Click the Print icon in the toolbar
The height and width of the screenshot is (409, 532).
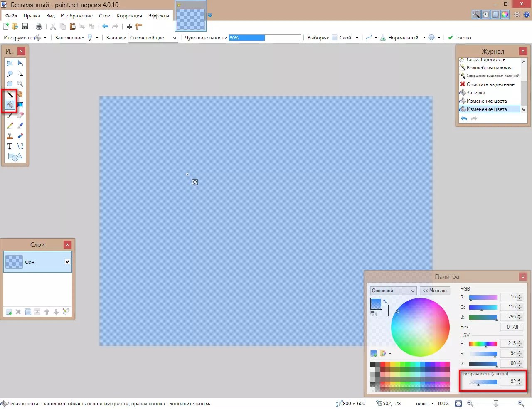coord(39,26)
